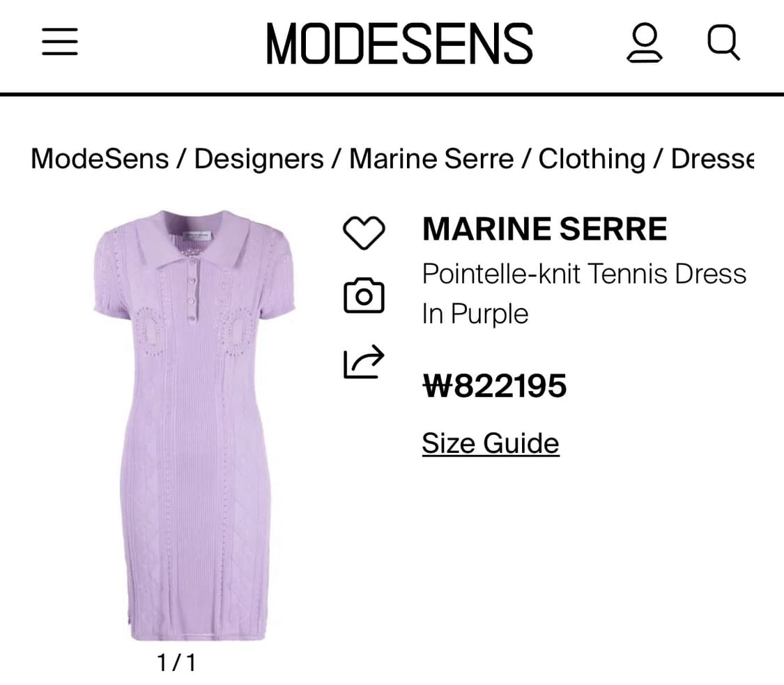Open the ModeSens breadcrumb link
The image size is (784, 685).
100,159
